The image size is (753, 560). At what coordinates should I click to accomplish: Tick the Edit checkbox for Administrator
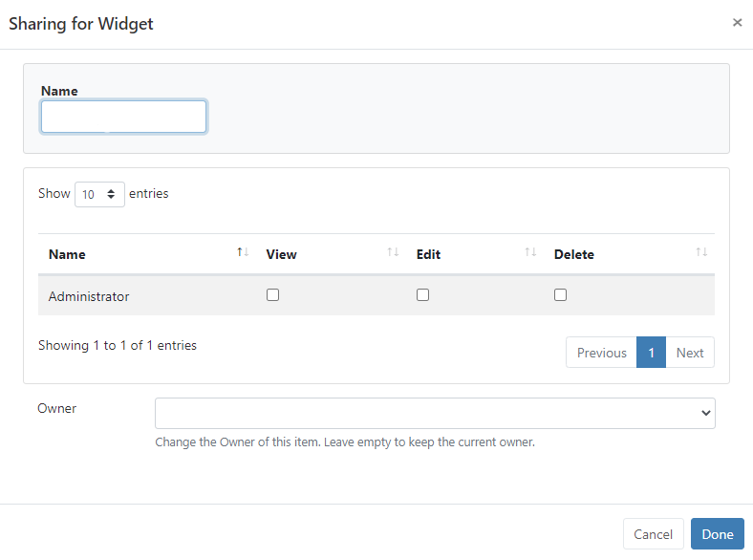[422, 295]
